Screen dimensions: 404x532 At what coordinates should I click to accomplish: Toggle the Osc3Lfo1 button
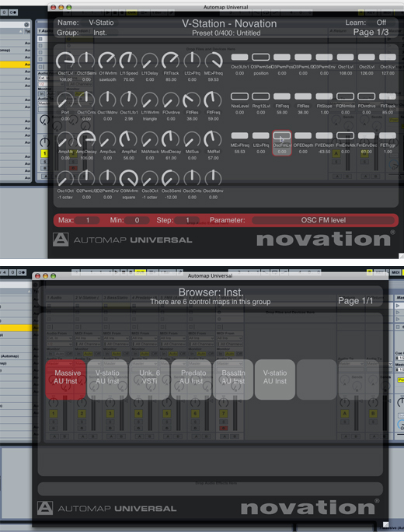pos(239,57)
